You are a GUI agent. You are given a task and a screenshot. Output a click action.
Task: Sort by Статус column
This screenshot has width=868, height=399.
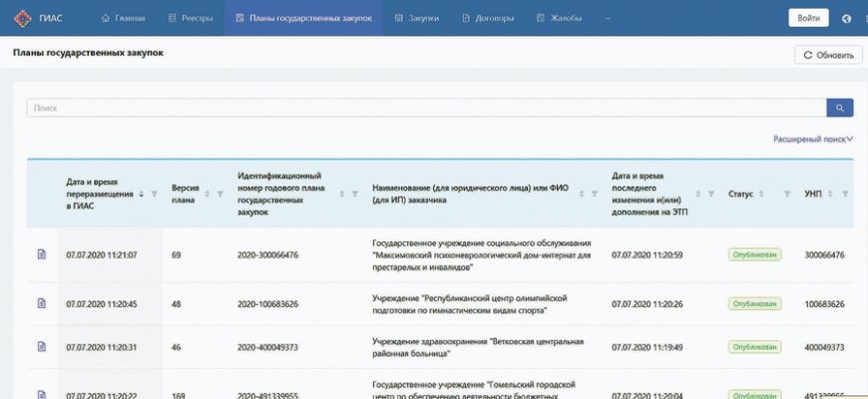pyautogui.click(x=761, y=194)
